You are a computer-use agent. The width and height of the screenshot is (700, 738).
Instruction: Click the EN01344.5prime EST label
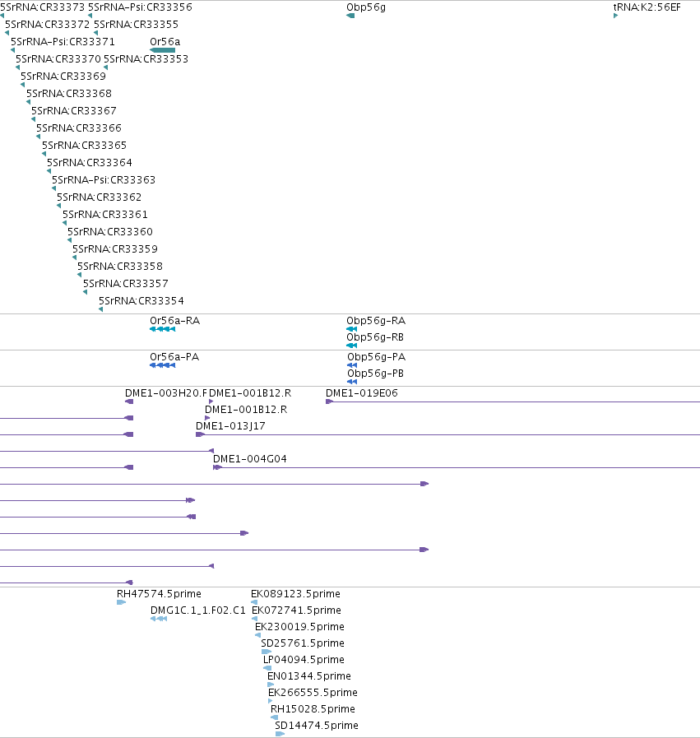pyautogui.click(x=309, y=676)
